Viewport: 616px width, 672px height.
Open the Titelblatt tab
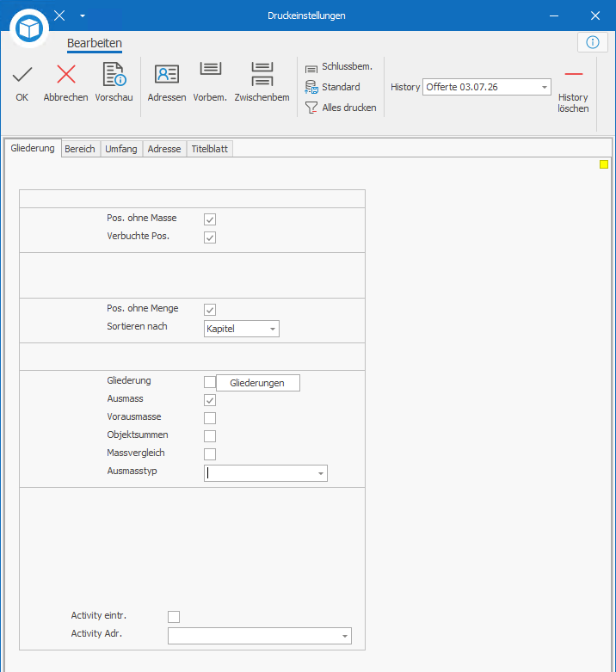[209, 149]
